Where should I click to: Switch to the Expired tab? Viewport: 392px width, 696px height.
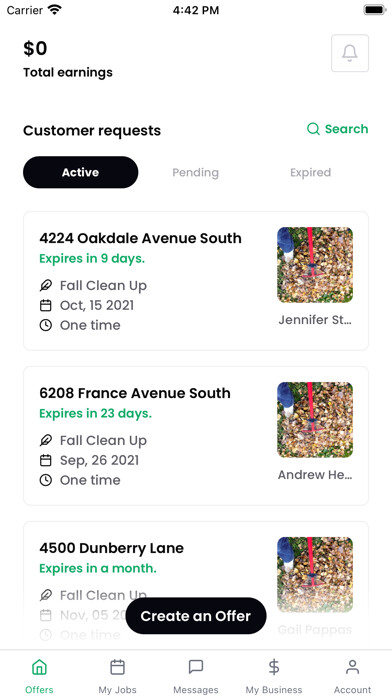click(x=310, y=172)
